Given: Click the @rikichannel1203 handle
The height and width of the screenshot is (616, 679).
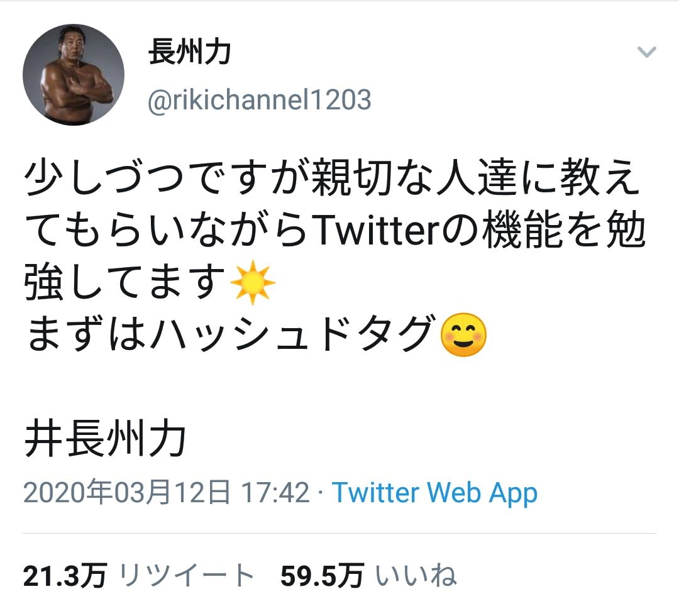Looking at the screenshot, I should click(259, 100).
